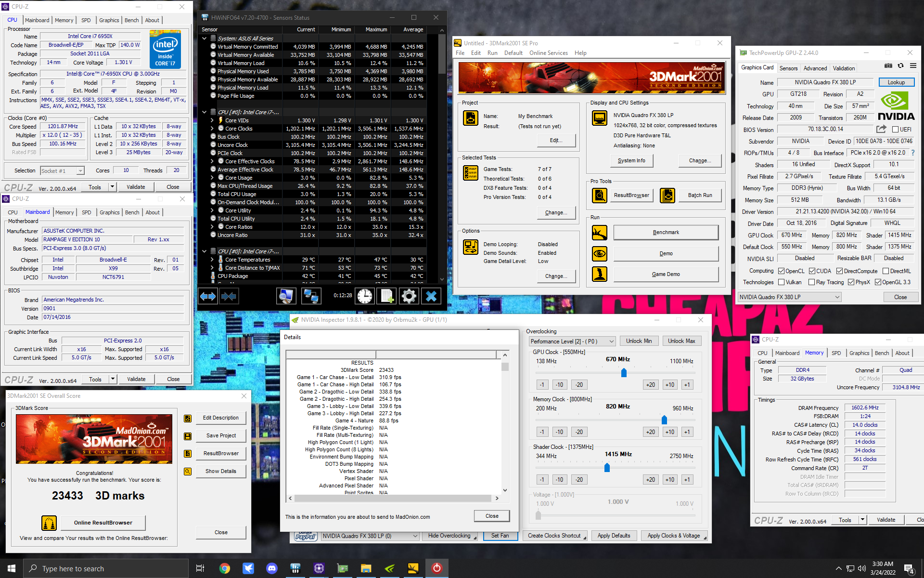Toggle Vulkan checkbox in GPU-Z

click(x=782, y=282)
